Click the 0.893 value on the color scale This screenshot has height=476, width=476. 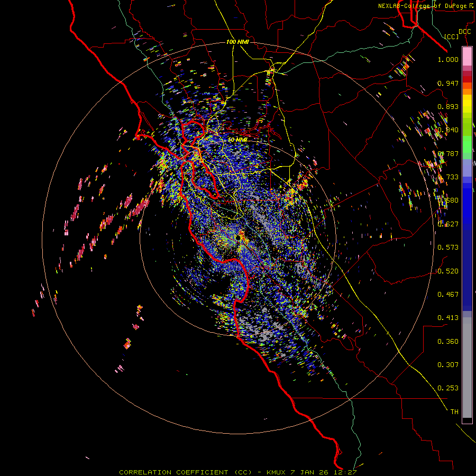(x=448, y=106)
